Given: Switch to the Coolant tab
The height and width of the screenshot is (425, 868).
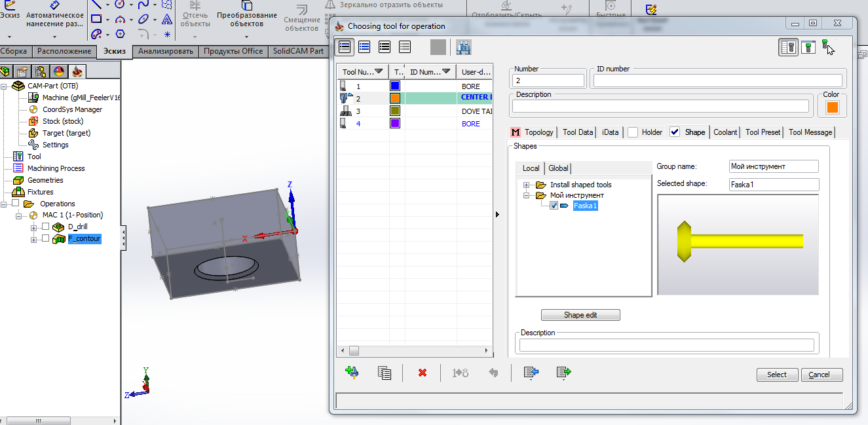Looking at the screenshot, I should coord(725,132).
